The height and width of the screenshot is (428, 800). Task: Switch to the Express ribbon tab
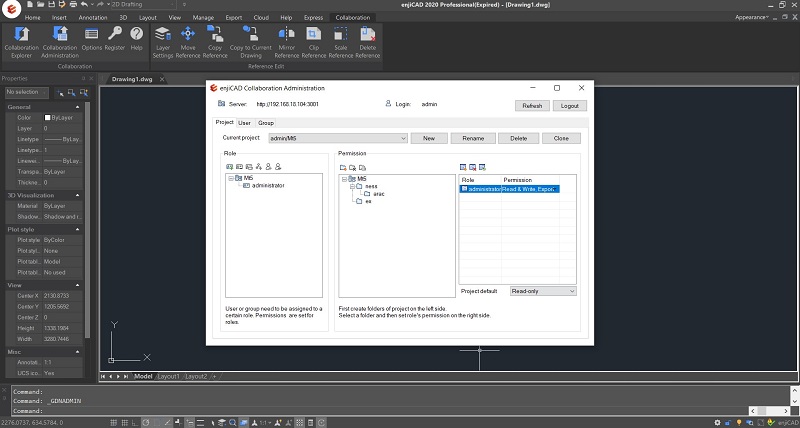pos(313,17)
